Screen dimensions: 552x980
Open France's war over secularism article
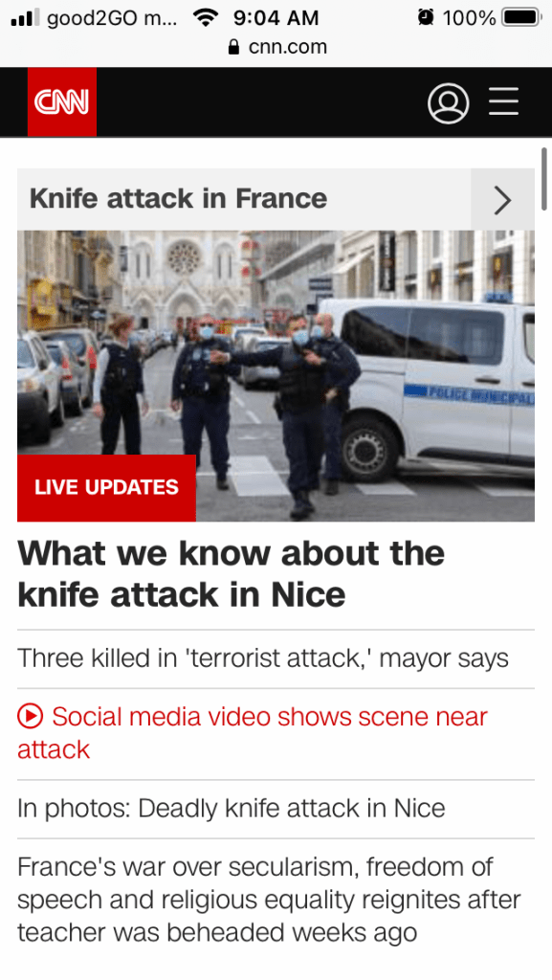click(269, 900)
